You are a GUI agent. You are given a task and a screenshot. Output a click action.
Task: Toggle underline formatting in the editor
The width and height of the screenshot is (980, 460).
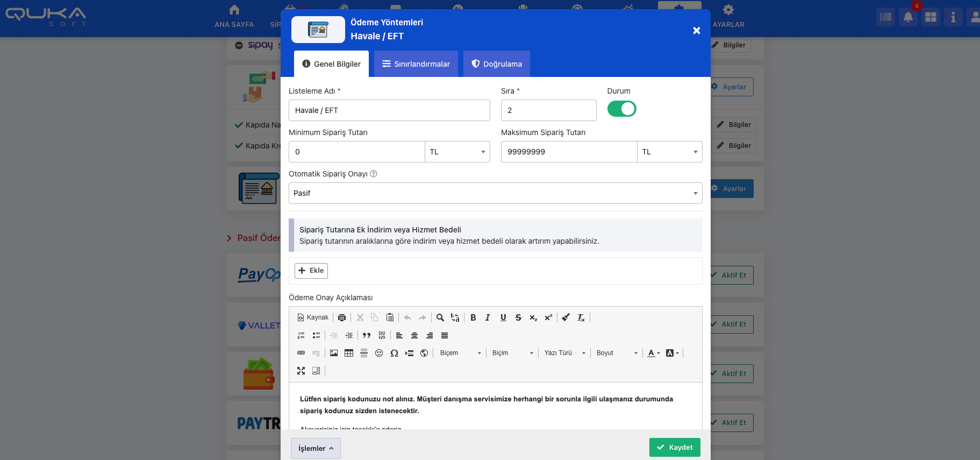pyautogui.click(x=503, y=317)
